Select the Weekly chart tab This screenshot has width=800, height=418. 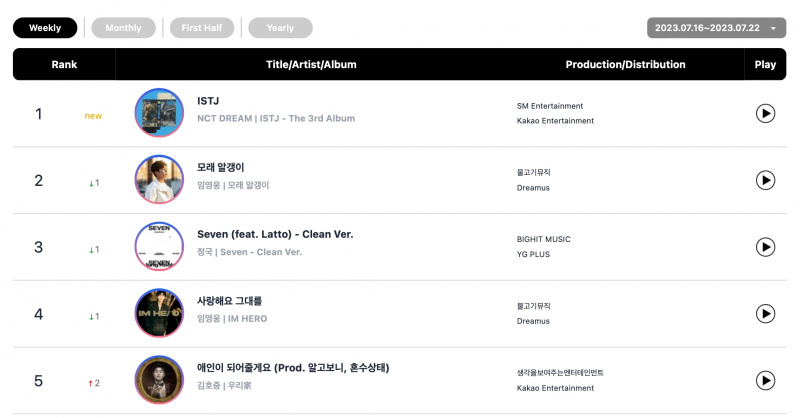click(x=45, y=28)
